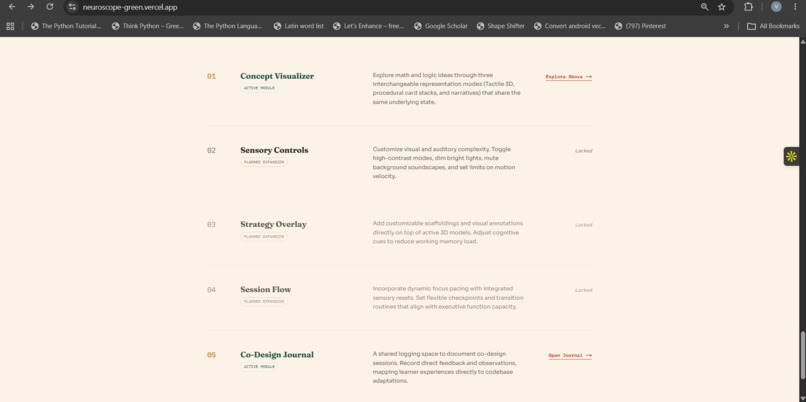The width and height of the screenshot is (806, 402).
Task: Click the module number 05
Action: (x=211, y=355)
